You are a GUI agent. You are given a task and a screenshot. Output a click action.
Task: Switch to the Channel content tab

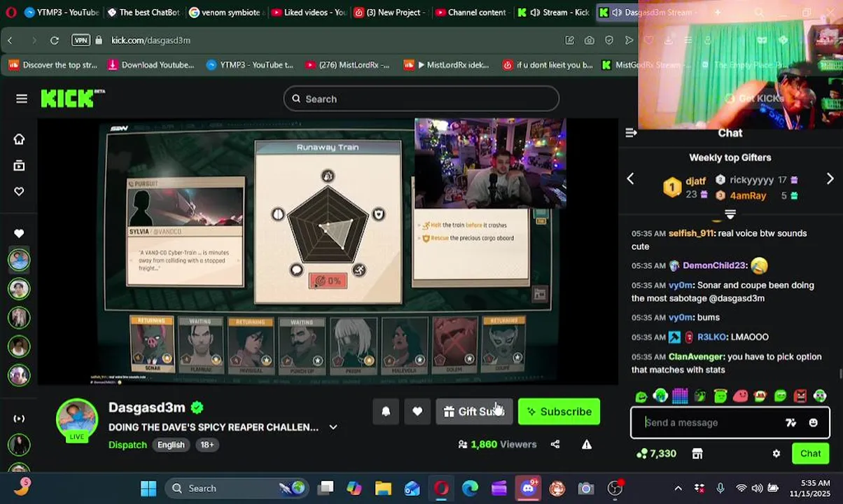pyautogui.click(x=471, y=12)
